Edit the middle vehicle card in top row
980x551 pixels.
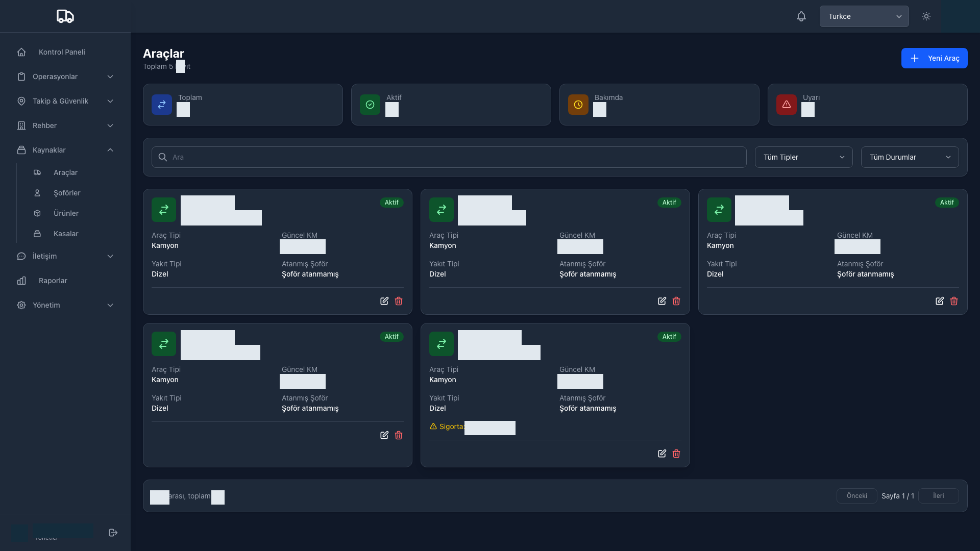click(662, 301)
